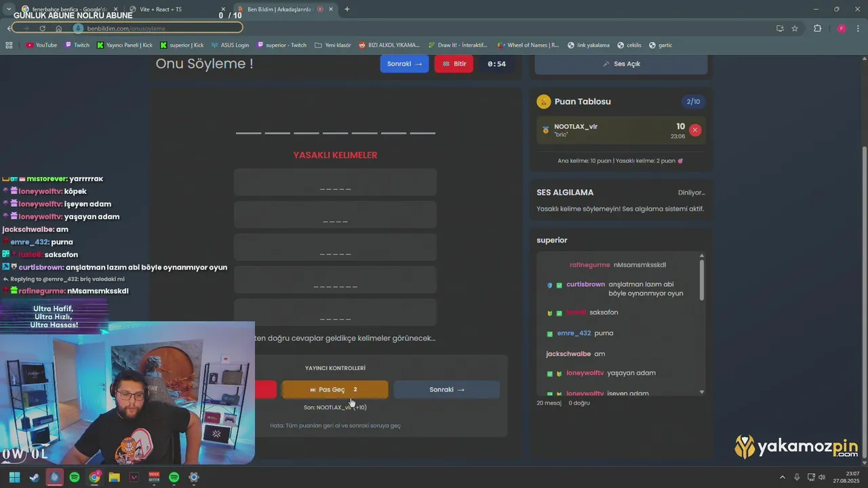Open File Explorer from the taskbar

coord(114,477)
